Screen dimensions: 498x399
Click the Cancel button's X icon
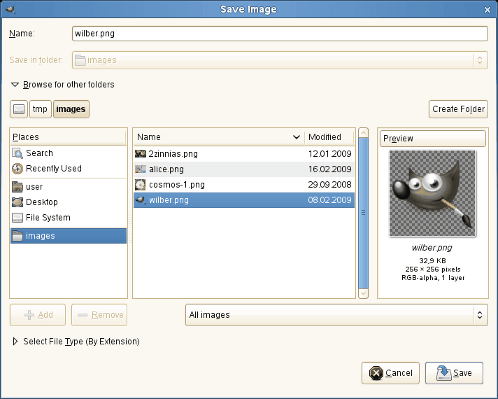[376, 373]
